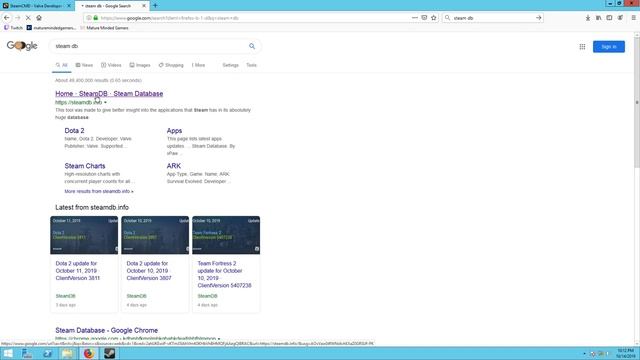Close the SteamCMD Valve Developer tab
This screenshot has height=360, width=640.
coord(69,6)
